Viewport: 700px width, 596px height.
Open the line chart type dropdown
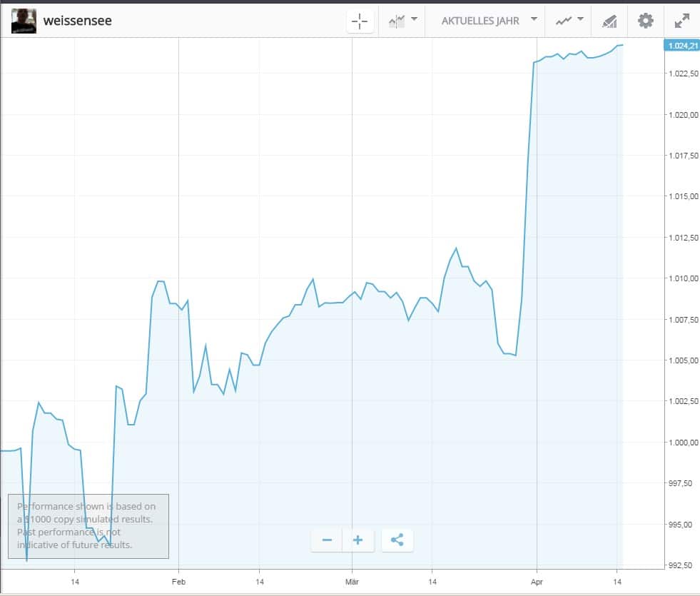tap(569, 21)
